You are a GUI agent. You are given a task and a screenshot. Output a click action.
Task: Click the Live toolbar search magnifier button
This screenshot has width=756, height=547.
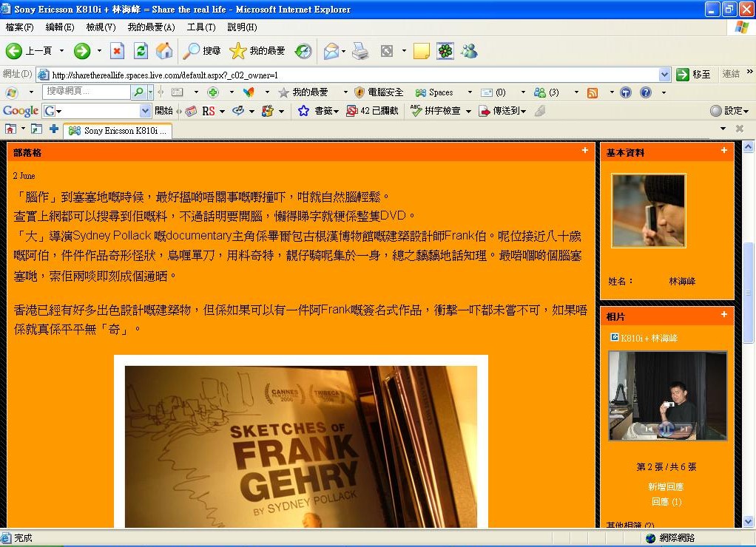point(138,92)
